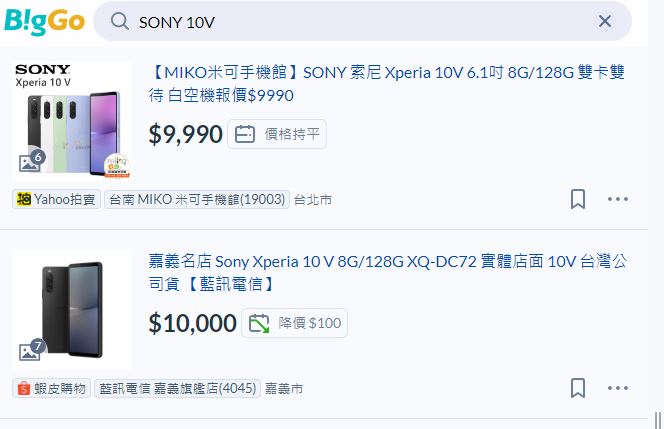Click the BigGo logo
This screenshot has height=429, width=664.
[44, 21]
